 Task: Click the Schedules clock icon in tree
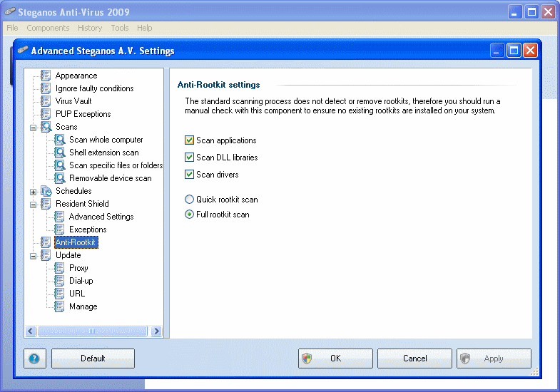[46, 191]
